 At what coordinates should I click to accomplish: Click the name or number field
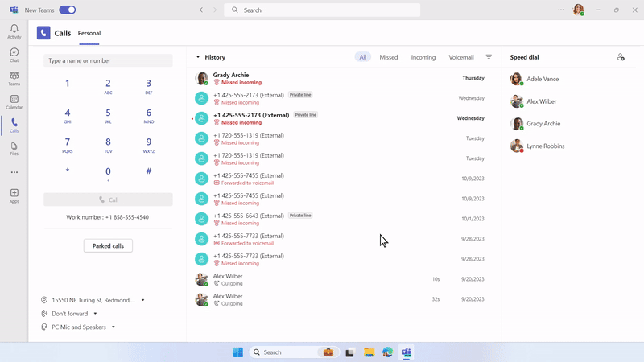(108, 60)
